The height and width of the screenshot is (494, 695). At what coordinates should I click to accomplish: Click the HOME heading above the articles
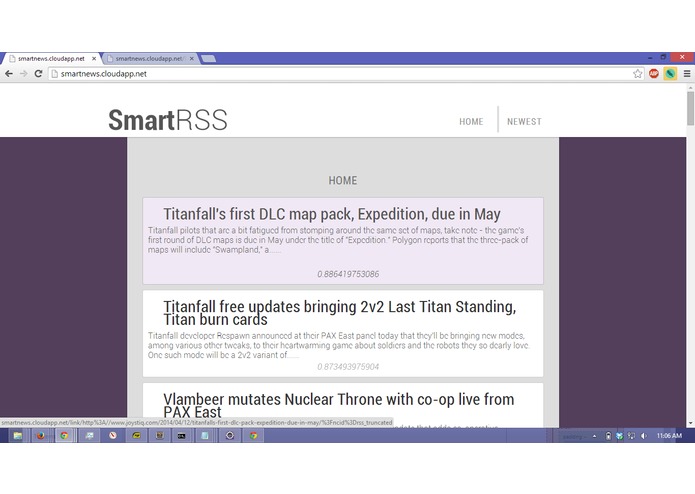point(343,180)
